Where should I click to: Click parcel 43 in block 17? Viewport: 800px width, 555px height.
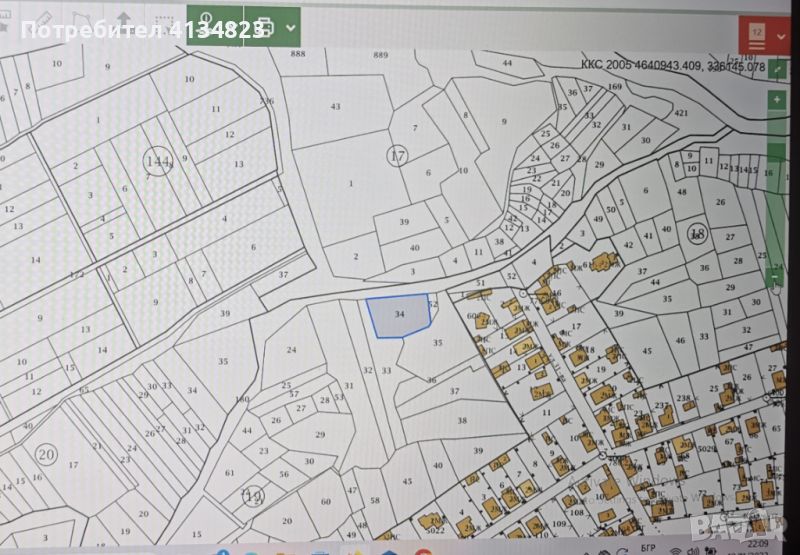tap(335, 106)
